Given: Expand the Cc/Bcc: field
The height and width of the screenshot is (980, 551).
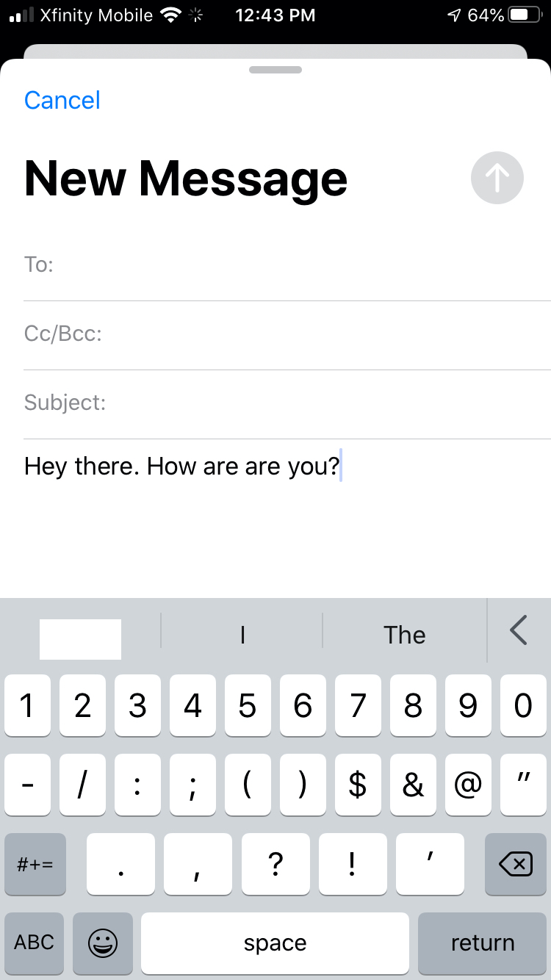Looking at the screenshot, I should coord(287,334).
